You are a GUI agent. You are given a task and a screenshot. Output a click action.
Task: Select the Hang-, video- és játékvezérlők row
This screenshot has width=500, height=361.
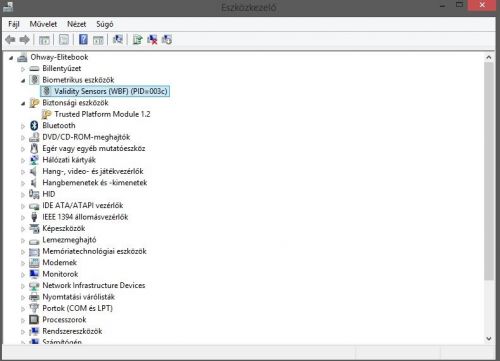pyautogui.click(x=93, y=171)
